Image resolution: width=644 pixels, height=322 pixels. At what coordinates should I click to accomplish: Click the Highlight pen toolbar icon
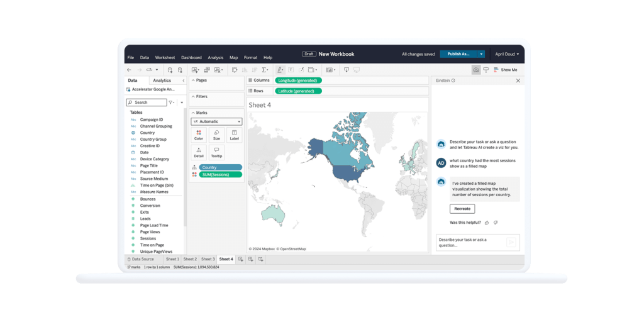tap(280, 70)
